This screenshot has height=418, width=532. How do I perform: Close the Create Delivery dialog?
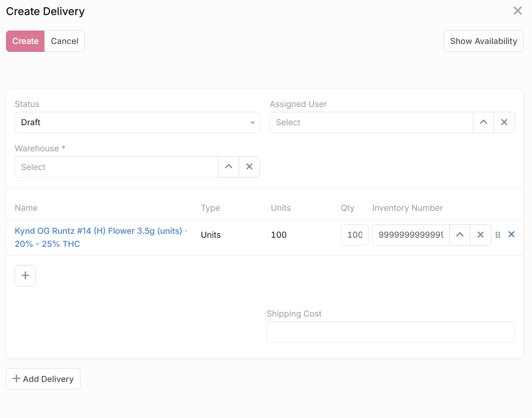pyautogui.click(x=517, y=11)
